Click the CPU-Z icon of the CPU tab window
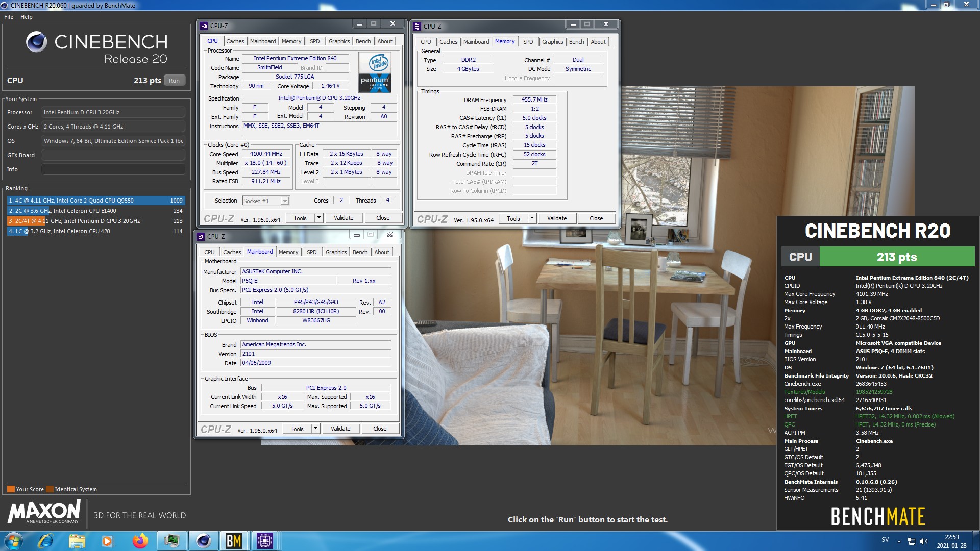Screen dimensions: 980x551 tap(204, 26)
